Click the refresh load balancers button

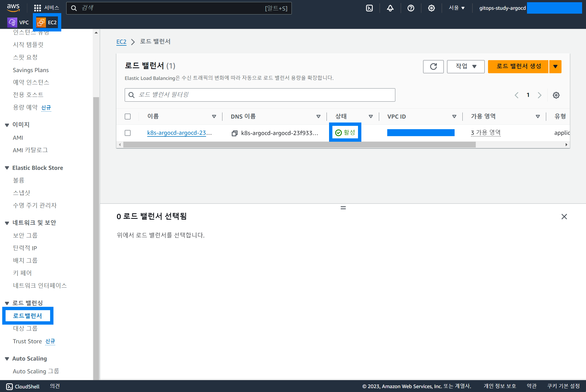pyautogui.click(x=433, y=67)
